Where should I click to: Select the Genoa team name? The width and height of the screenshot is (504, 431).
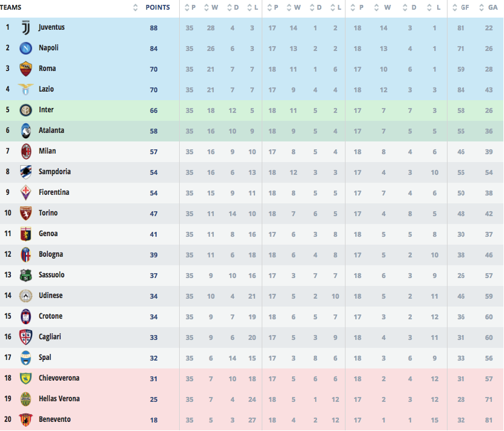pyautogui.click(x=49, y=234)
